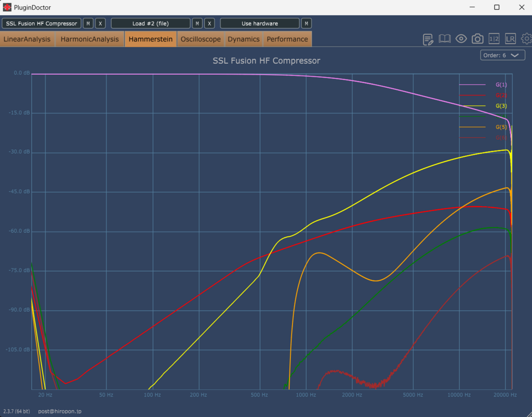Viewport: 532px width, 417px height.
Task: Click the -105.0 dB axis label
Action: pos(18,349)
